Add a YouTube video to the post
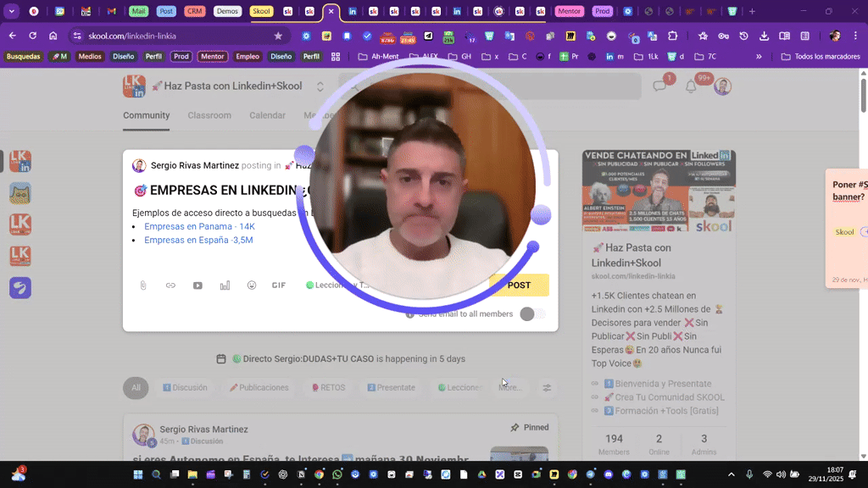The width and height of the screenshot is (868, 488). [x=198, y=286]
